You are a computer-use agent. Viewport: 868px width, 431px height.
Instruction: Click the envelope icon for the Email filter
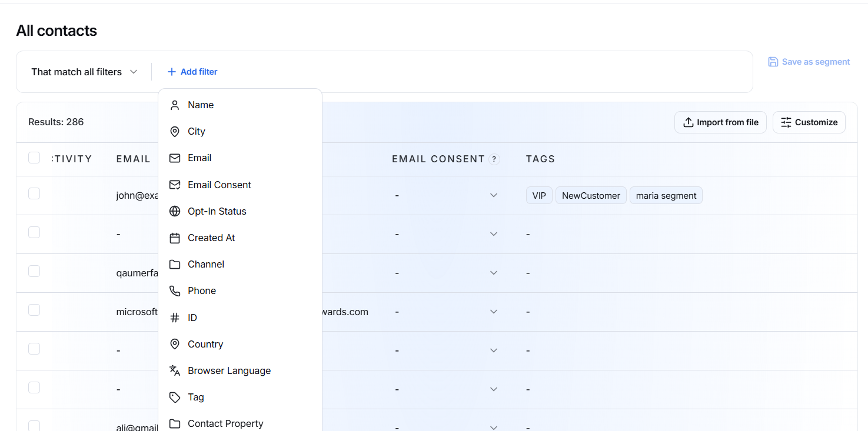tap(175, 158)
